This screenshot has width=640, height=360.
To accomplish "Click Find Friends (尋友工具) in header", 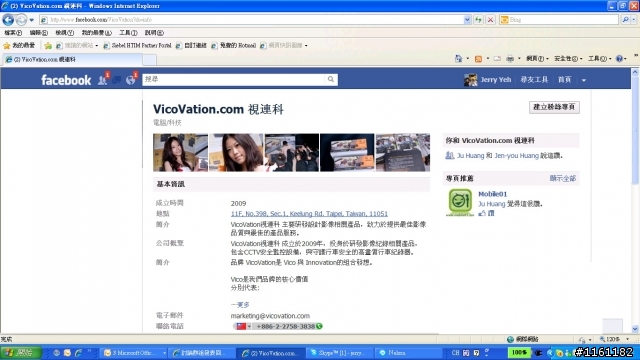I will (534, 80).
